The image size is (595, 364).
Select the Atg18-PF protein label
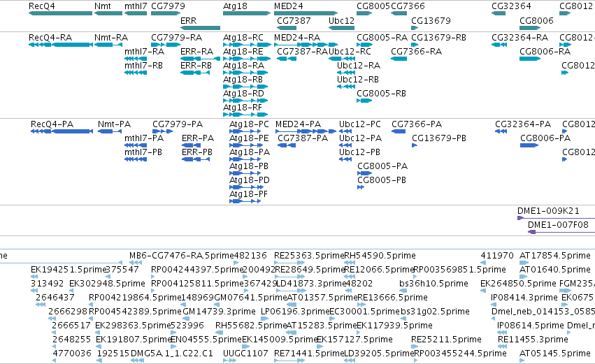pos(248,194)
